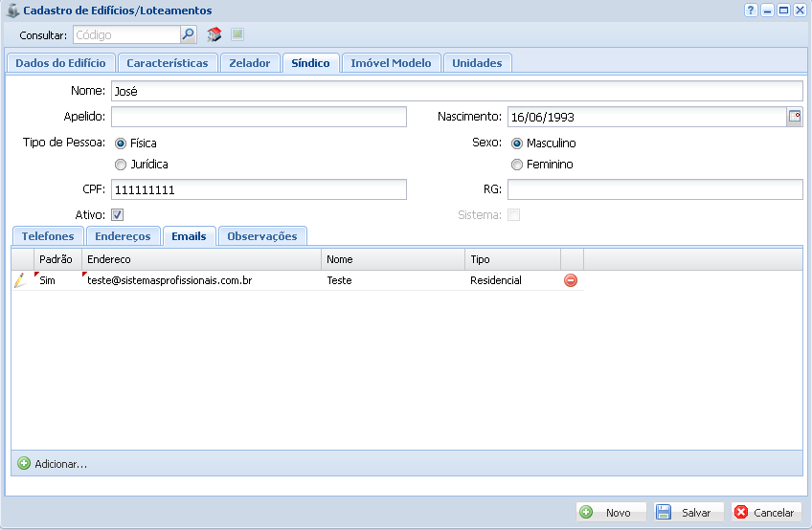This screenshot has width=812, height=530.
Task: Click the Novo button
Action: (610, 513)
